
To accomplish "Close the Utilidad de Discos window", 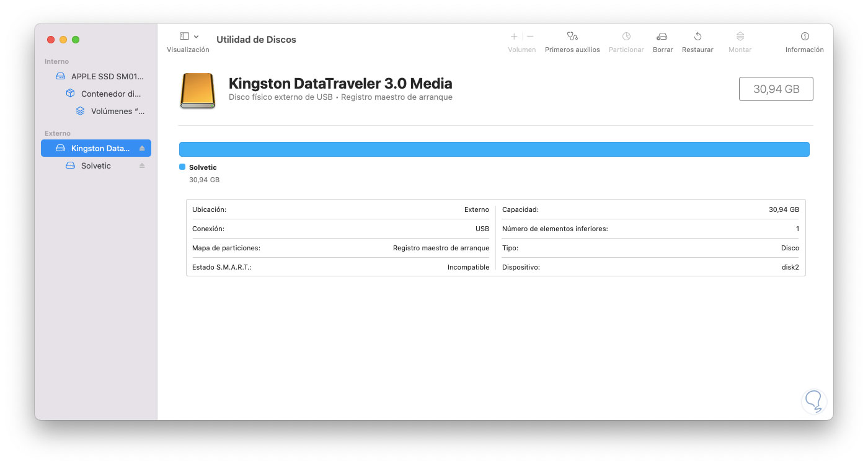I will (x=51, y=40).
